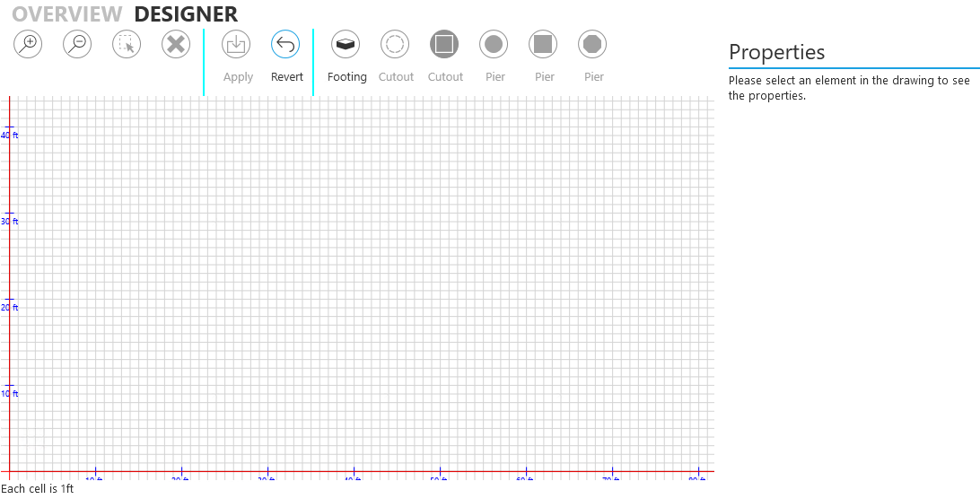This screenshot has height=499, width=980.
Task: Choose the circular Cutout tool
Action: coord(395,45)
